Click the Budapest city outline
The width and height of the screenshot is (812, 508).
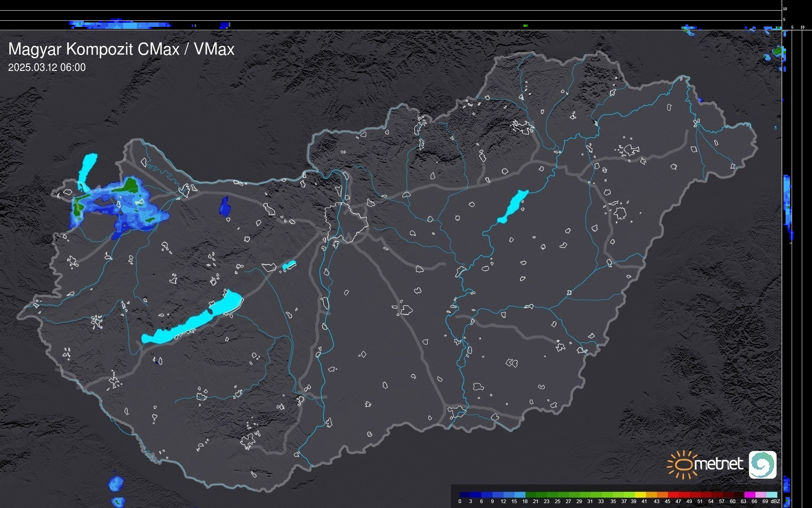[346, 222]
